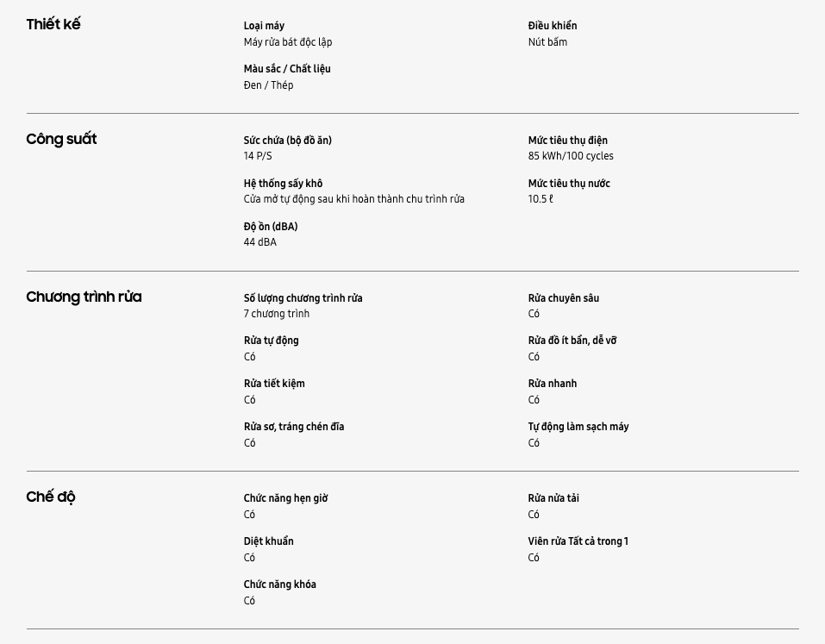Click the 85 kWh/100 cycles value
The height and width of the screenshot is (644, 825).
(571, 156)
